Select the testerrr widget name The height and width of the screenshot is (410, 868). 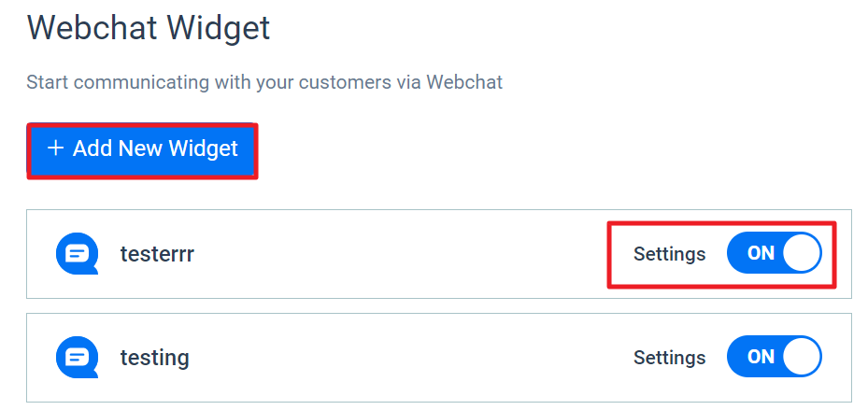157,254
